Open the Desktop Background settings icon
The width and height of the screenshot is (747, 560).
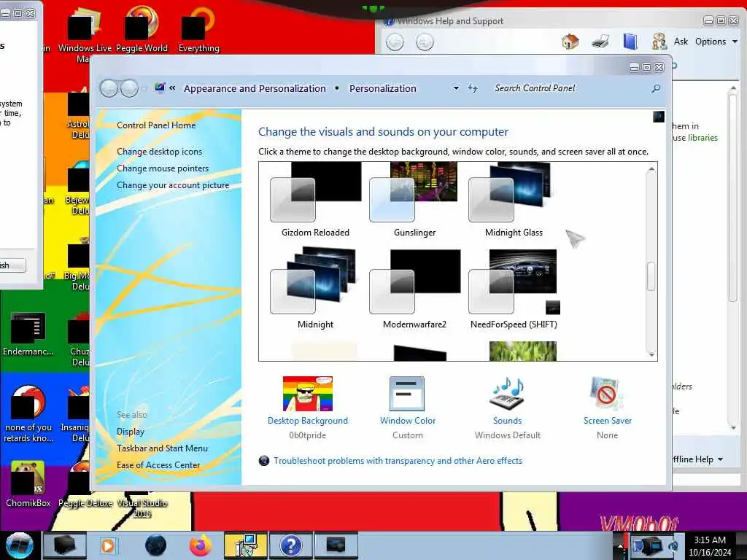pyautogui.click(x=308, y=394)
